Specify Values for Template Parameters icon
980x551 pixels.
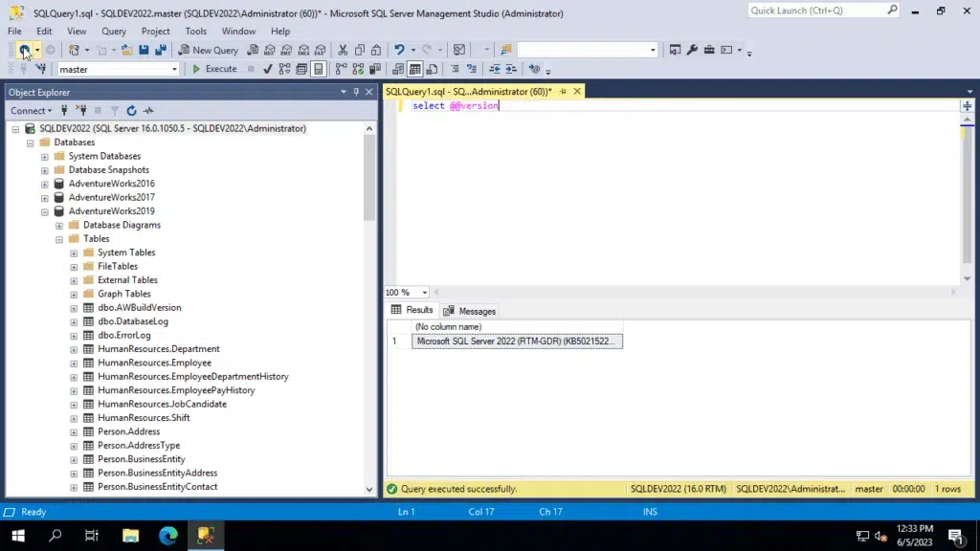pos(534,69)
